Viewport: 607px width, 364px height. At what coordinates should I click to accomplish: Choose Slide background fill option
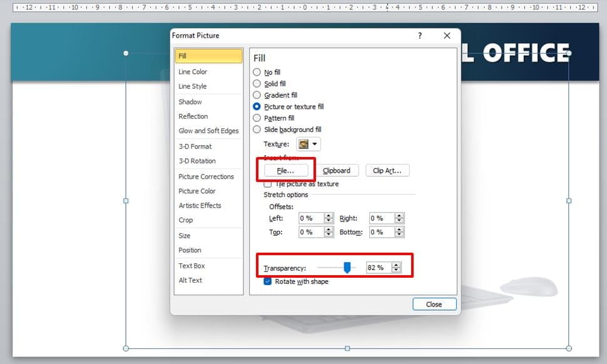[257, 129]
